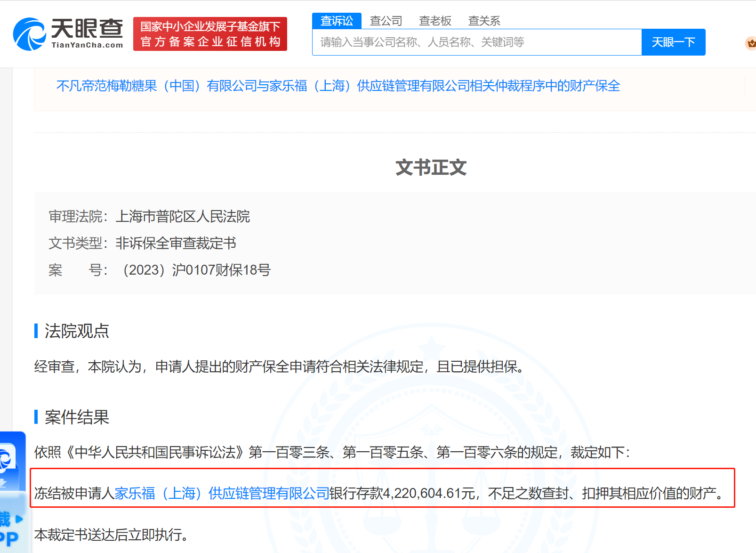This screenshot has width=756, height=553.
Task: Switch to the 查诉讼 search tab
Action: point(337,21)
